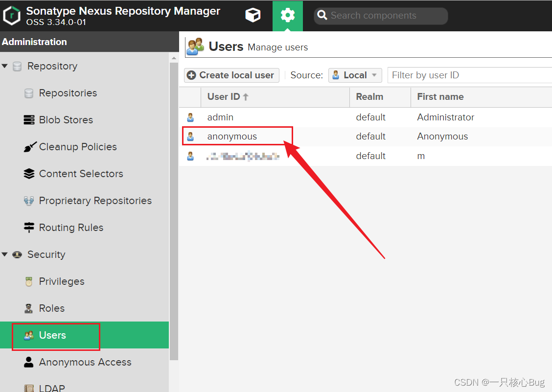Viewport: 552px width, 392px height.
Task: Open Roles in the sidebar
Action: (x=52, y=308)
